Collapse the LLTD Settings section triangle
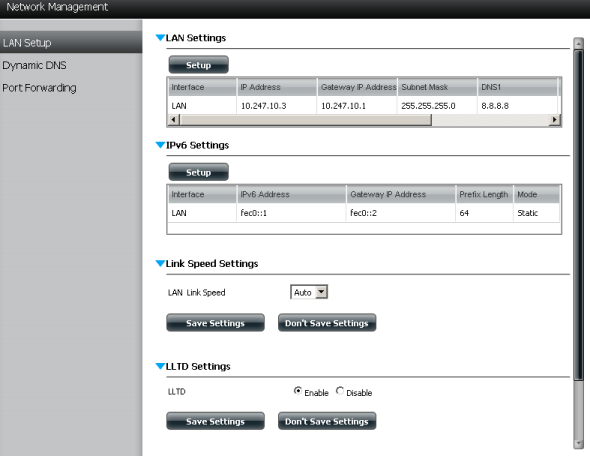The height and width of the screenshot is (456, 590). coord(160,366)
